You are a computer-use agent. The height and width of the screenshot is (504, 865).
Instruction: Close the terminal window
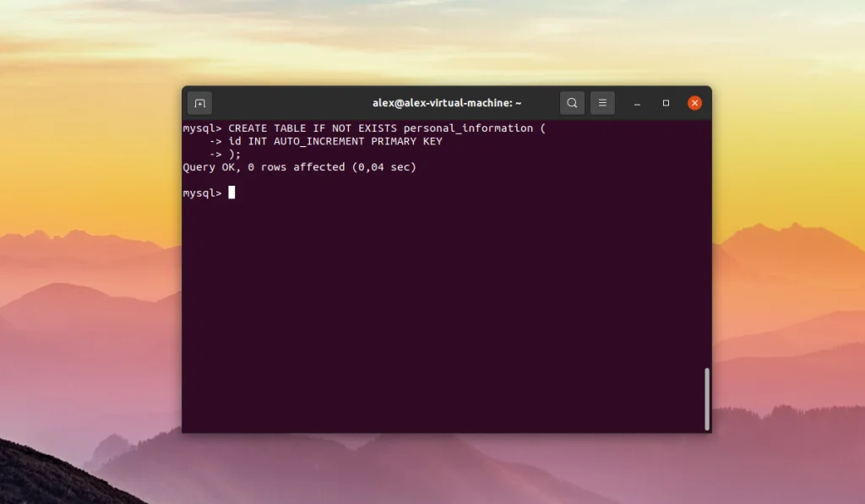[x=694, y=102]
